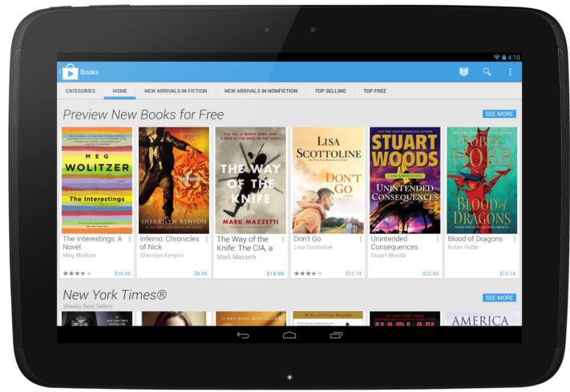Switch to Top Selling tab
This screenshot has width=570, height=392.
coord(330,91)
